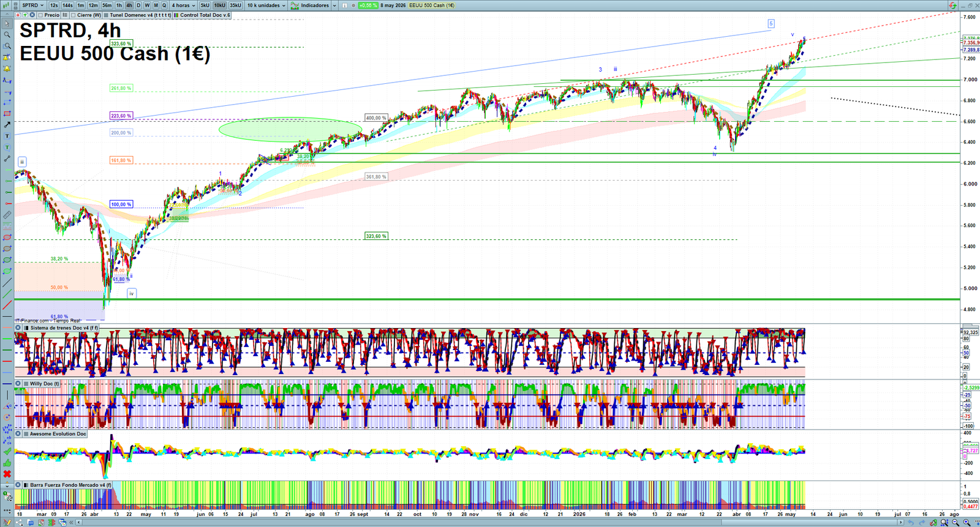Screen dimensions: 980x527
Task: Activate the 35kU units button
Action: point(235,6)
